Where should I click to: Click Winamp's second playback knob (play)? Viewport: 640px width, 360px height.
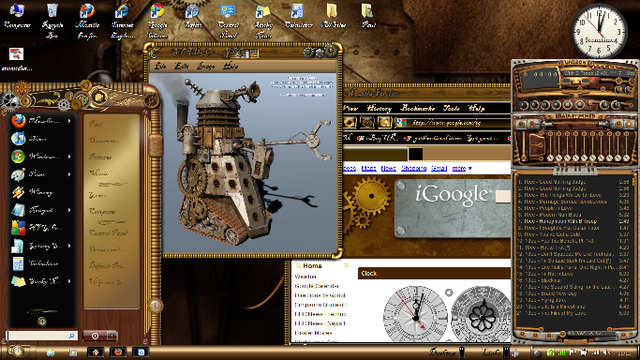click(x=535, y=105)
